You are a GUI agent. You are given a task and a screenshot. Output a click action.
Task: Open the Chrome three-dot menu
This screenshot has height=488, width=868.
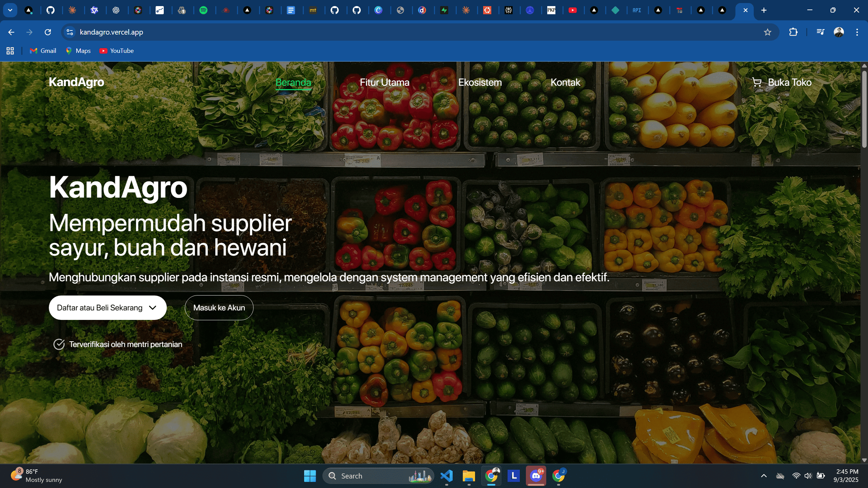[x=857, y=32]
